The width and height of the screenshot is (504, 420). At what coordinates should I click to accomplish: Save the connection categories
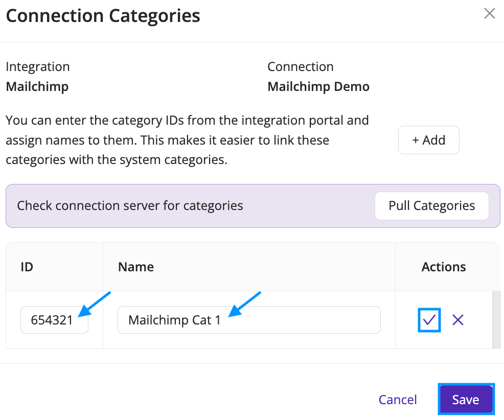point(466,400)
